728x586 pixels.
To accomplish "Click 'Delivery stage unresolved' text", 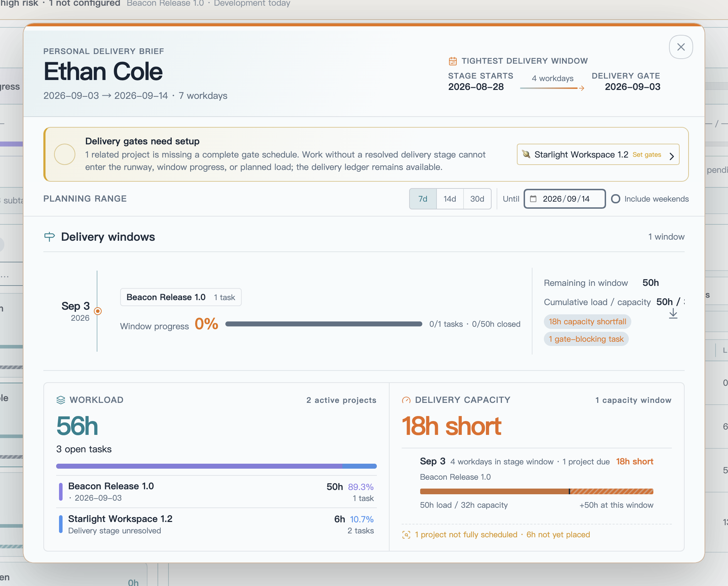I will coord(114,531).
